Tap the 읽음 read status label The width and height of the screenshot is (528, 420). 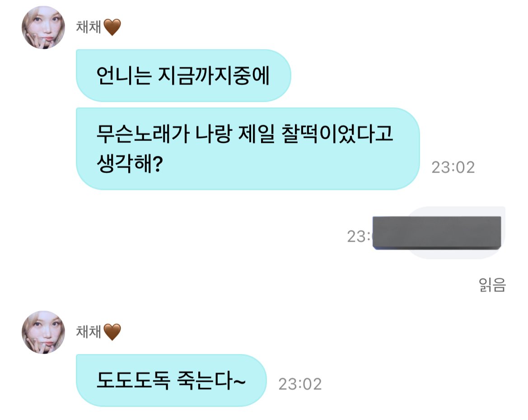pos(492,285)
